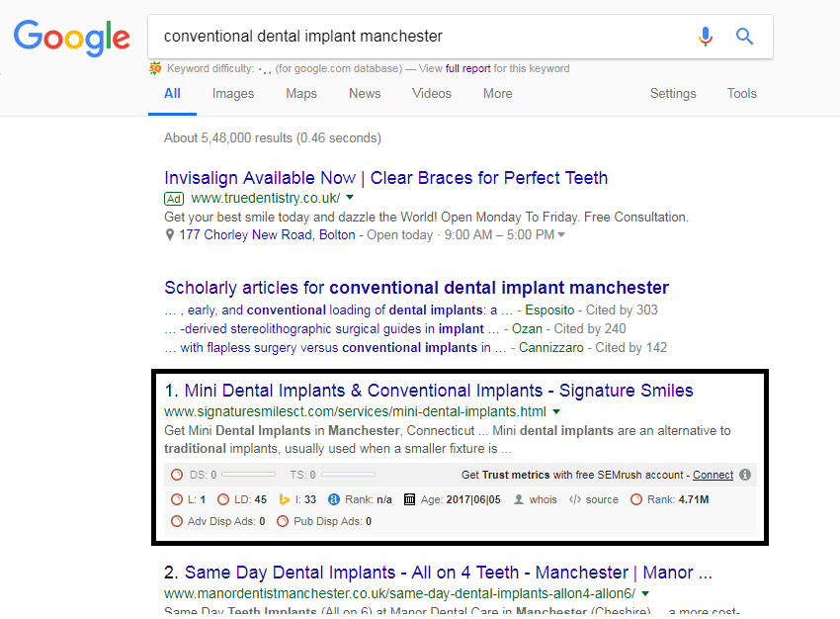Click the SEMrush keyword difficulty icon
The height and width of the screenshot is (619, 840).
coord(155,68)
